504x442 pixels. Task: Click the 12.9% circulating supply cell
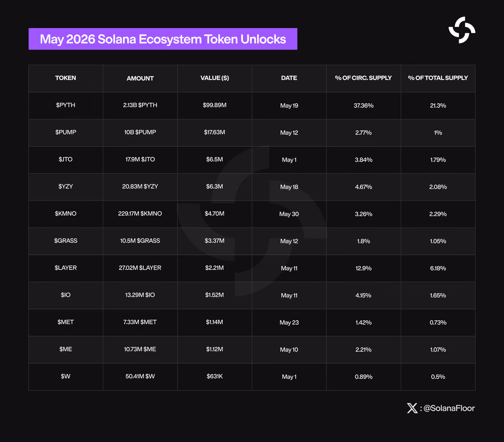(364, 268)
